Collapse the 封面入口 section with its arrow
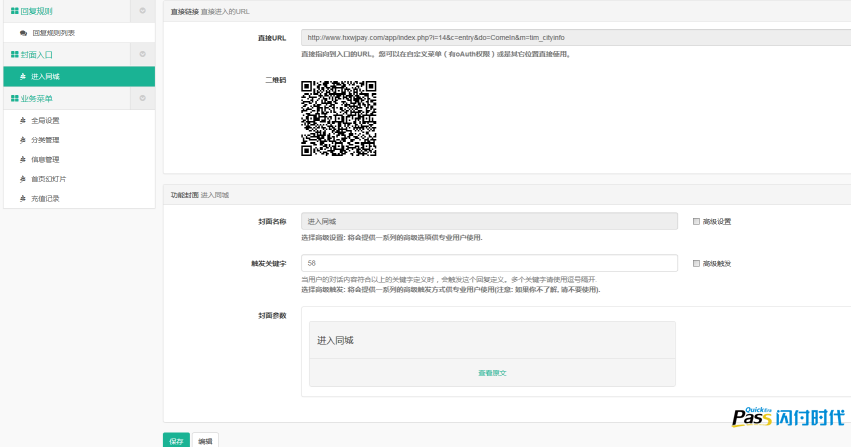Screen dimensions: 851x447 coord(143,54)
